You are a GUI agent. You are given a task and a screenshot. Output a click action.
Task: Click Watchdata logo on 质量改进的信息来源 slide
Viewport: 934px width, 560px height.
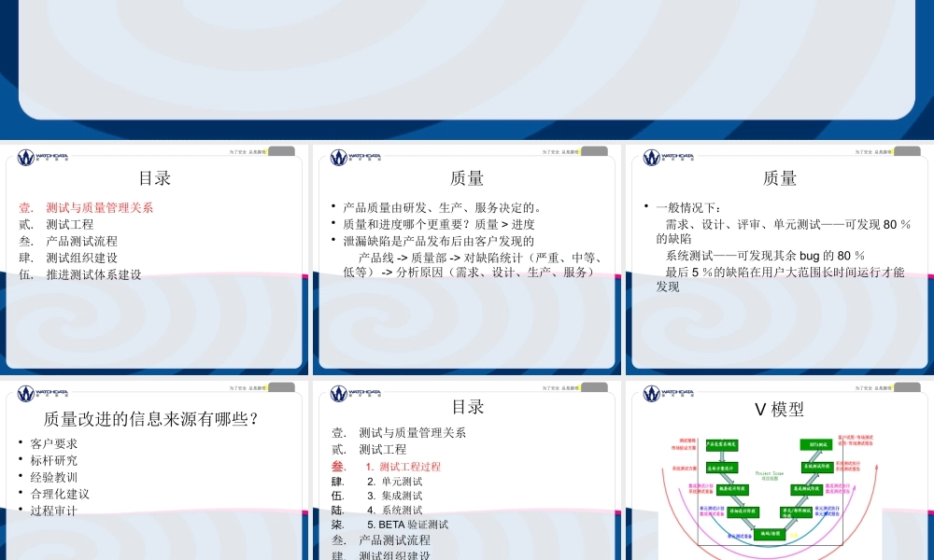coord(42,393)
